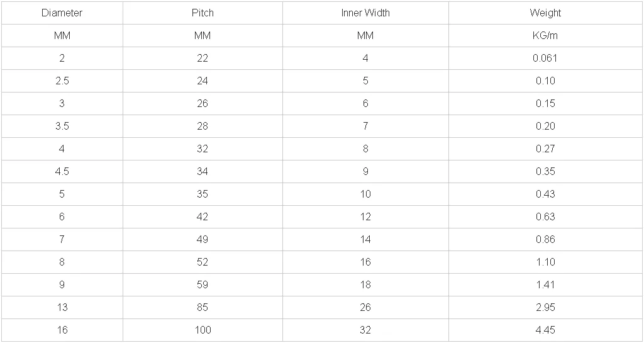
Task: Click the pitch value 100
Action: pos(202,330)
